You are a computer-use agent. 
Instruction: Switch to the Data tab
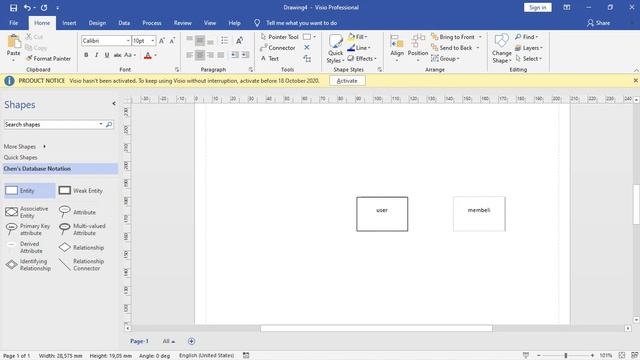(124, 23)
